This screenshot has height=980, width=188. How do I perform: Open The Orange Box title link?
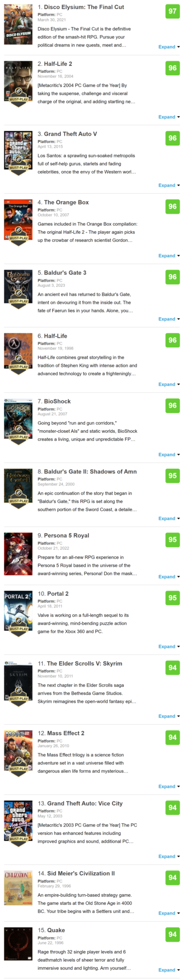click(x=66, y=202)
